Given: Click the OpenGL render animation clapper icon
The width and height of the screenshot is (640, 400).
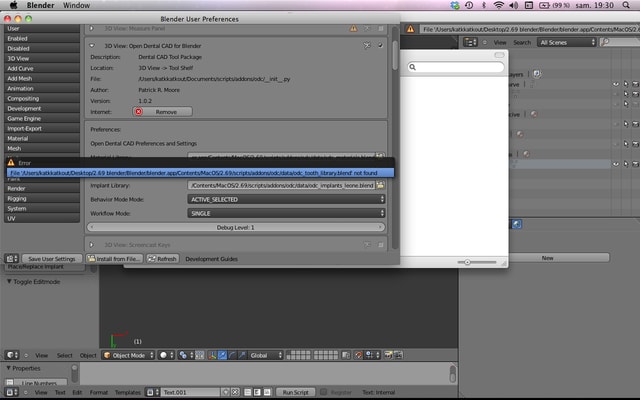Looking at the screenshot, I should 398,355.
